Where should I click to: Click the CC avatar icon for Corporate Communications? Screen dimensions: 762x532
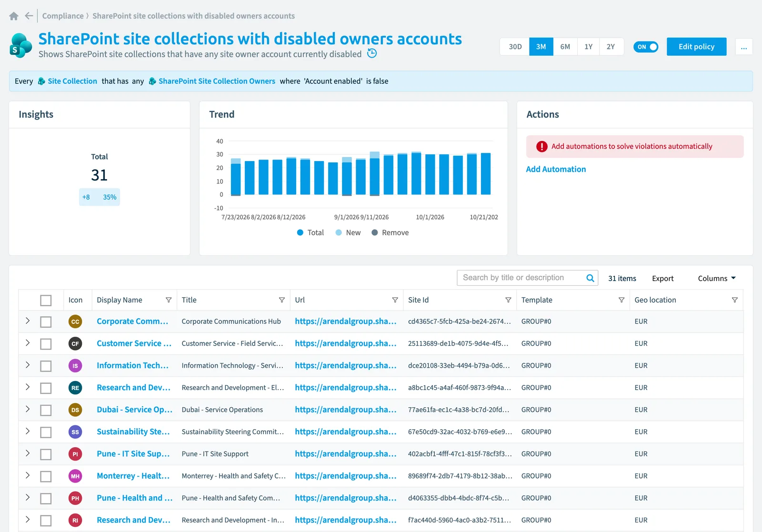tap(75, 321)
